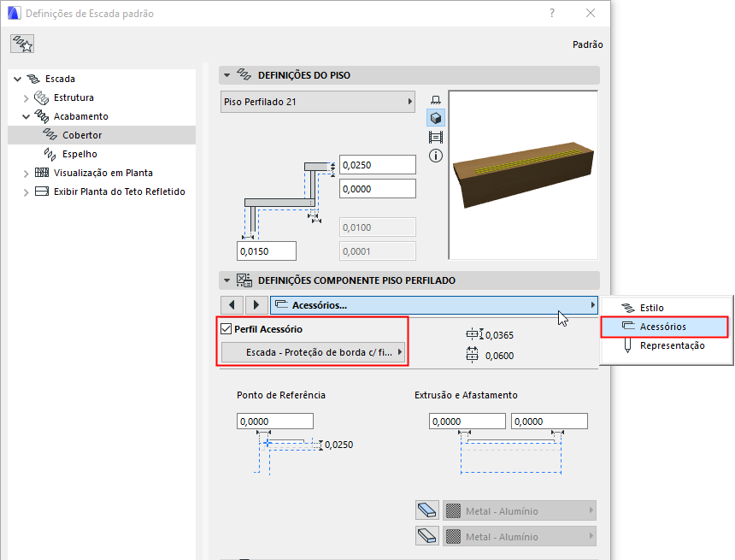735x560 pixels.
Task: Click the Escada staircase icon in tree
Action: [33, 79]
